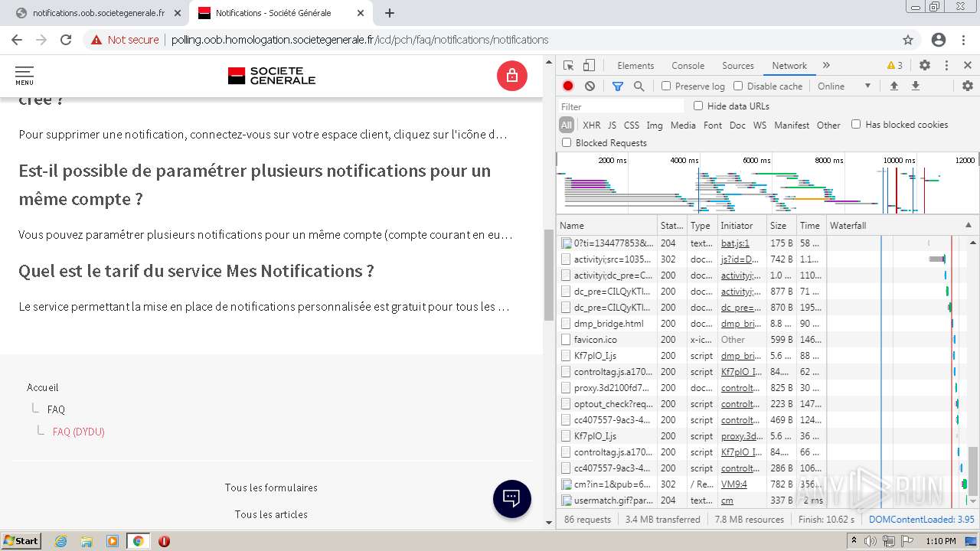Open Chrome taskbar icon
The height and width of the screenshot is (551, 980).
pyautogui.click(x=138, y=541)
